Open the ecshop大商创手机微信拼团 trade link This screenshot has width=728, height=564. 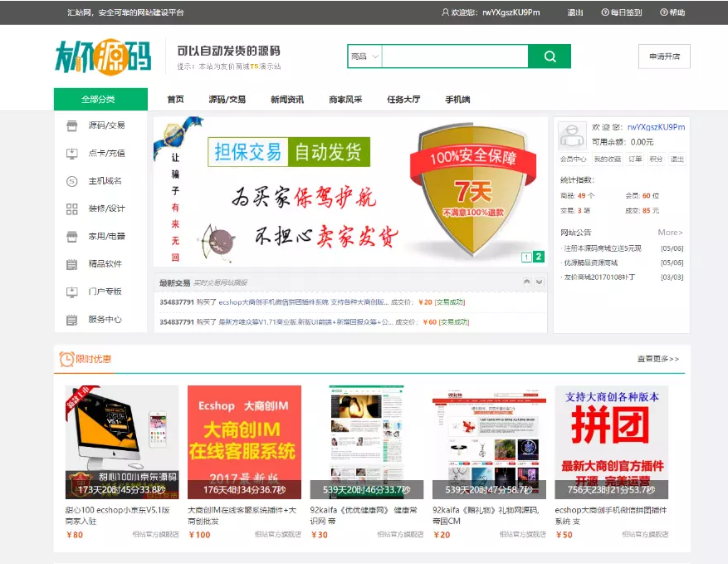(304, 302)
